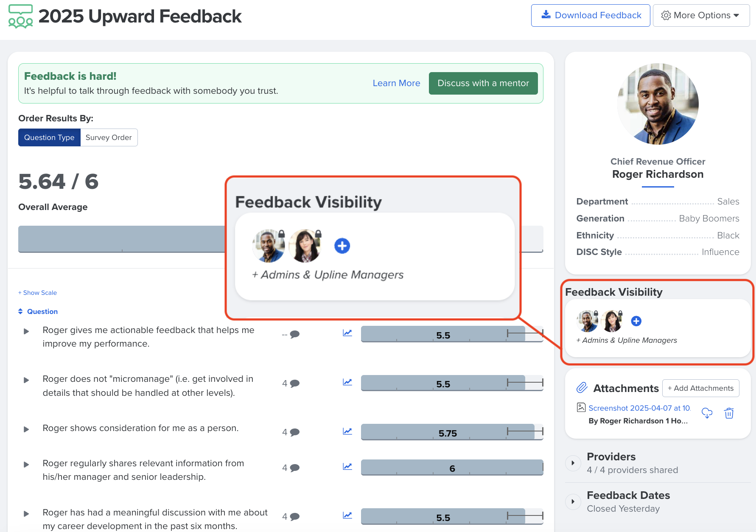Select the Question Type ordering option
The width and height of the screenshot is (756, 532).
point(49,137)
